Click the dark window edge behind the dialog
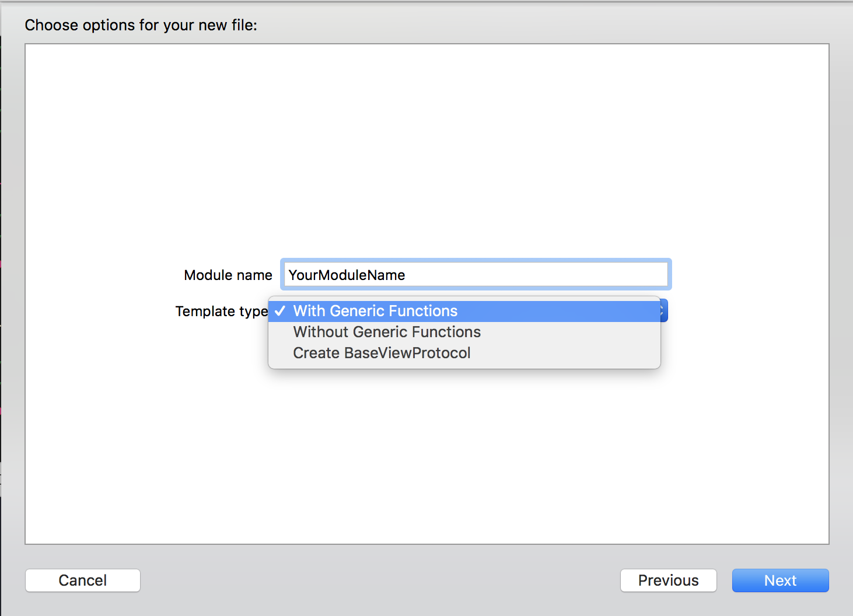853x616 pixels. (x=0, y=292)
